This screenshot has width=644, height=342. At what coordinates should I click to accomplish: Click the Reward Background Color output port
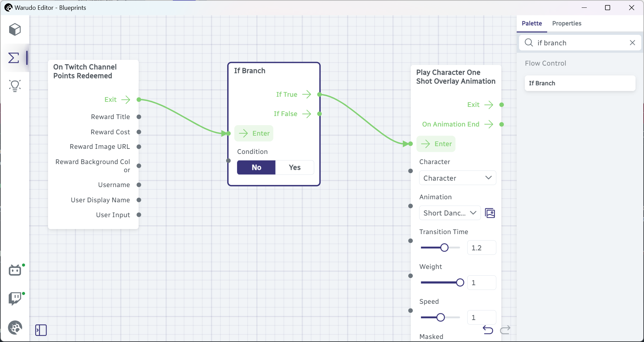[x=139, y=166]
